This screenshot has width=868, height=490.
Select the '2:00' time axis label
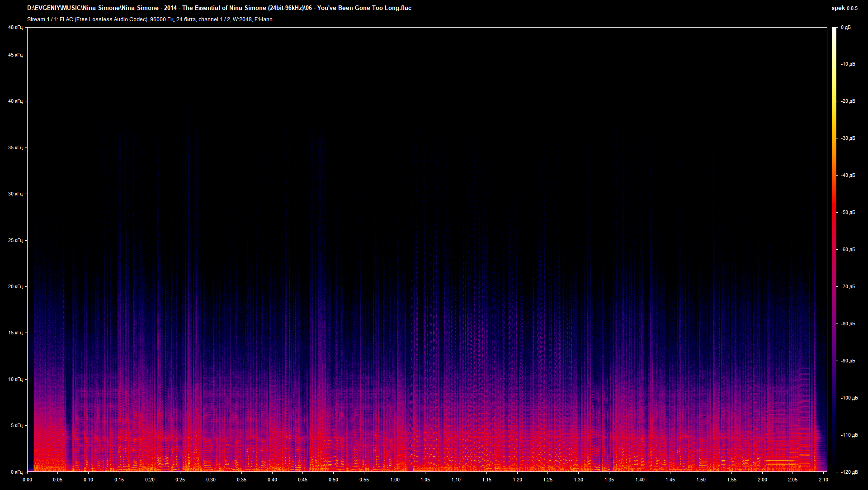(762, 480)
